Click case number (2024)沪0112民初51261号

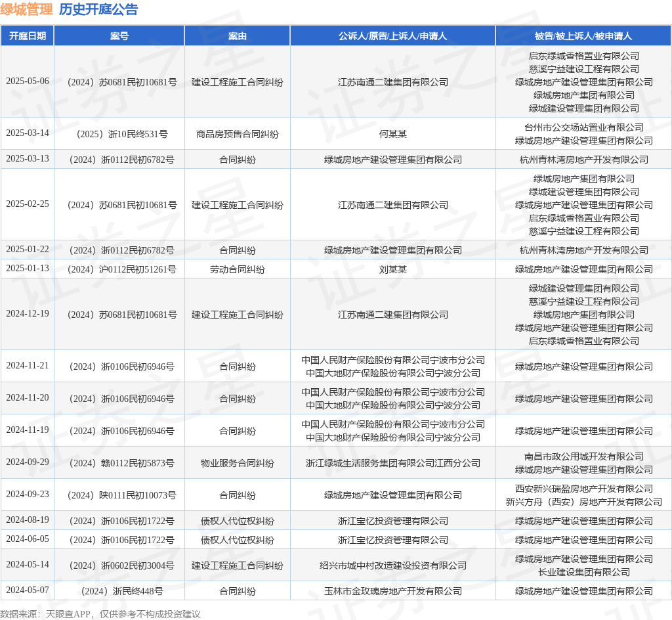121,269
